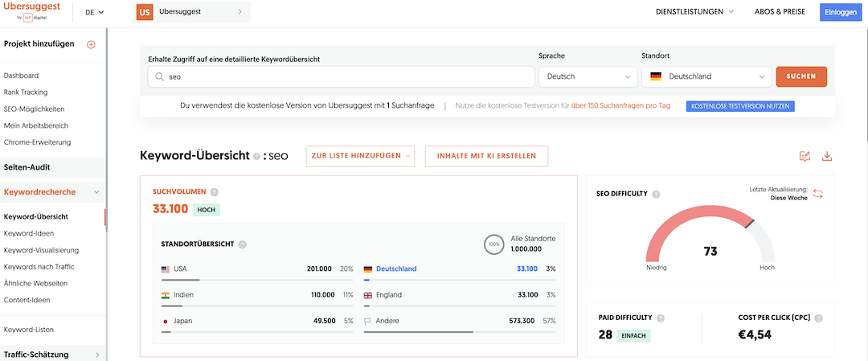Click the HOCH search volume badge
The image size is (868, 361).
coord(207,211)
